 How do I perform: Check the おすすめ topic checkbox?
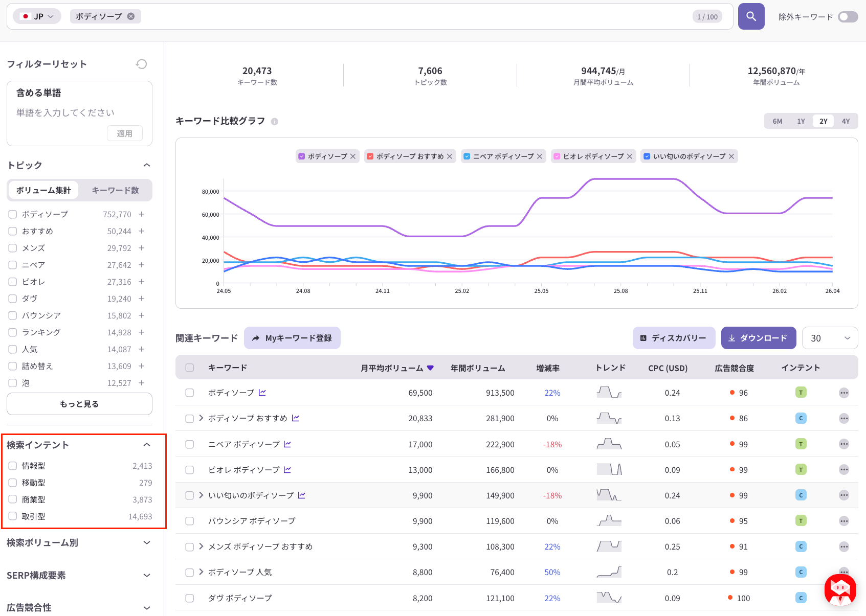click(13, 231)
